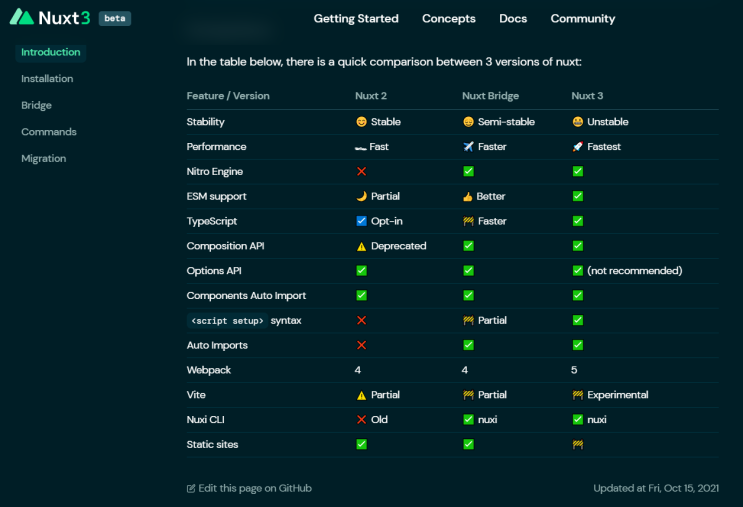
Task: Open Commands page in sidebar
Action: pos(49,132)
